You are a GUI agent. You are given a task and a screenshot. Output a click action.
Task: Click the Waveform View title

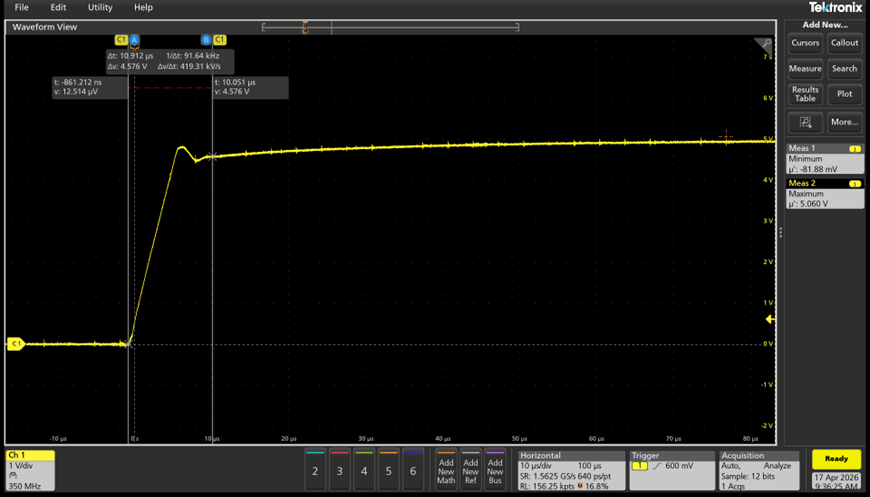[x=45, y=27]
